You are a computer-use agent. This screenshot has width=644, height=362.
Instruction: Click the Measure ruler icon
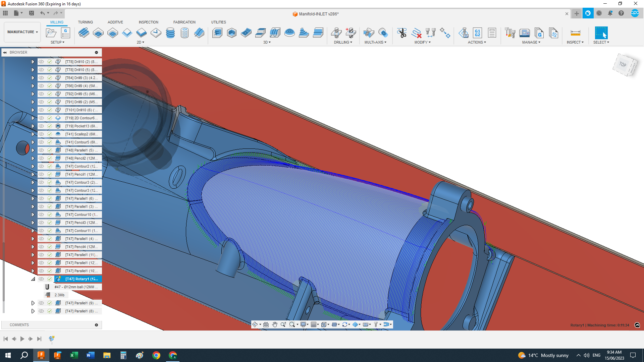pos(575,33)
